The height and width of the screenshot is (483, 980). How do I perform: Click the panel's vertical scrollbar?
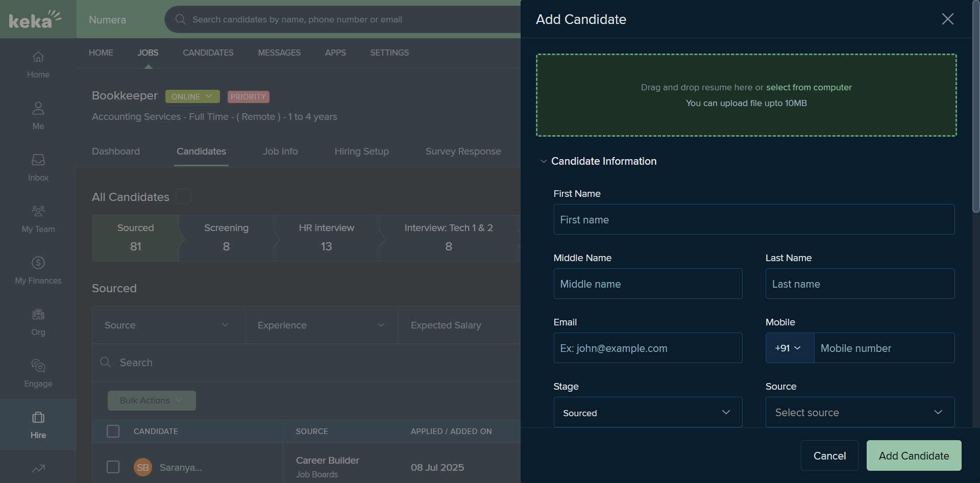click(976, 107)
